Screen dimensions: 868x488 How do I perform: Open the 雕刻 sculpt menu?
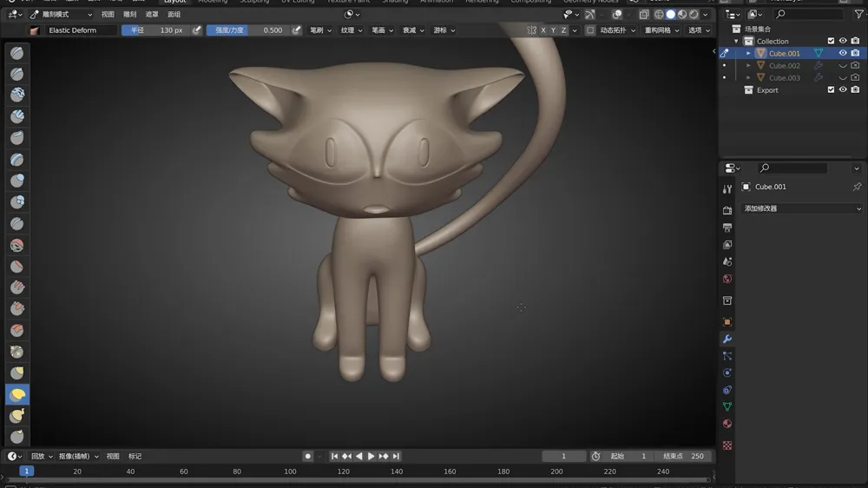(129, 15)
